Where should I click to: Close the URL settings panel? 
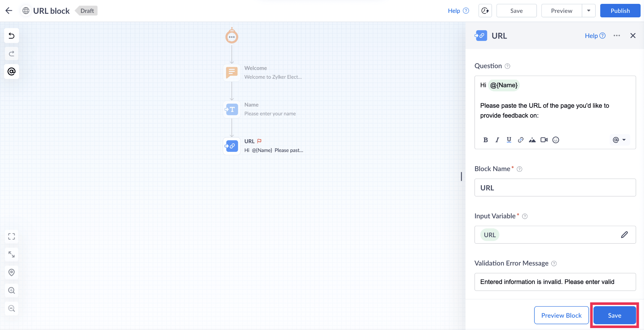[x=633, y=36]
